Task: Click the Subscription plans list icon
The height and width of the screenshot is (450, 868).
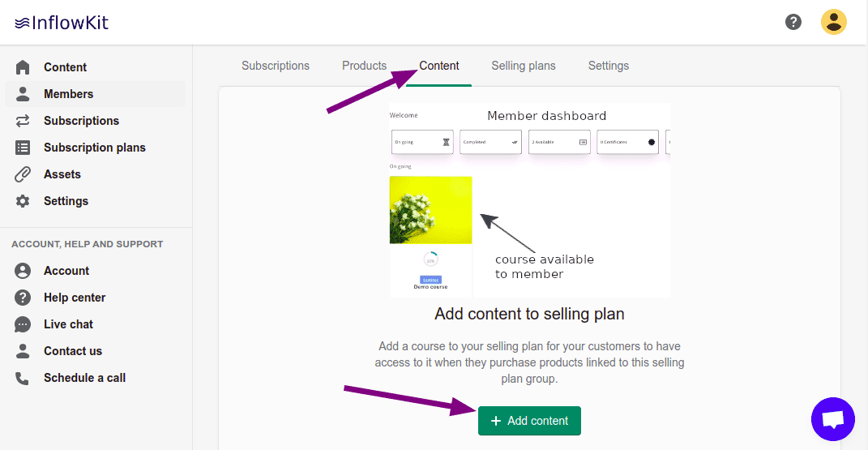Action: (23, 148)
